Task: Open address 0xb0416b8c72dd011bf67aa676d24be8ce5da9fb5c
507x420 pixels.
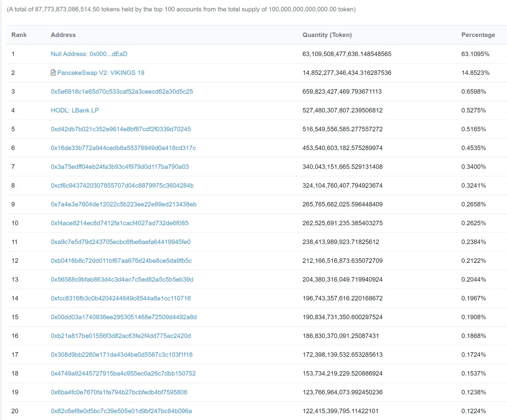Action: pyautogui.click(x=121, y=261)
